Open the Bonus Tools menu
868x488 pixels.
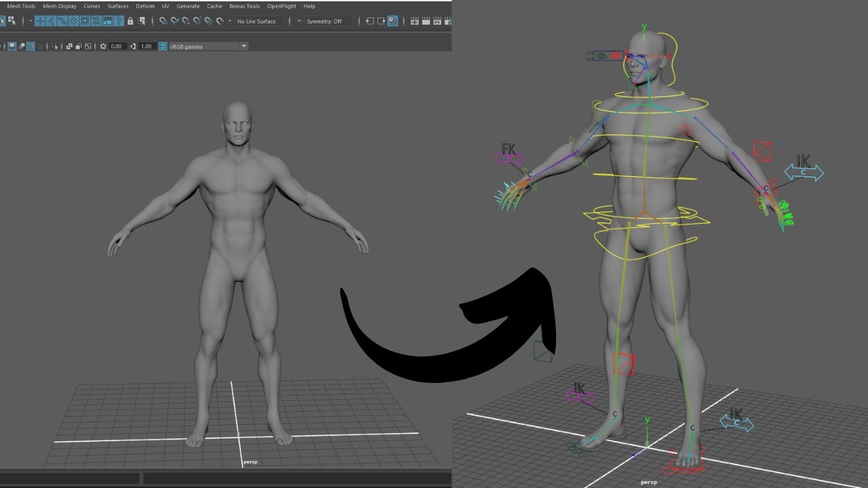coord(245,6)
